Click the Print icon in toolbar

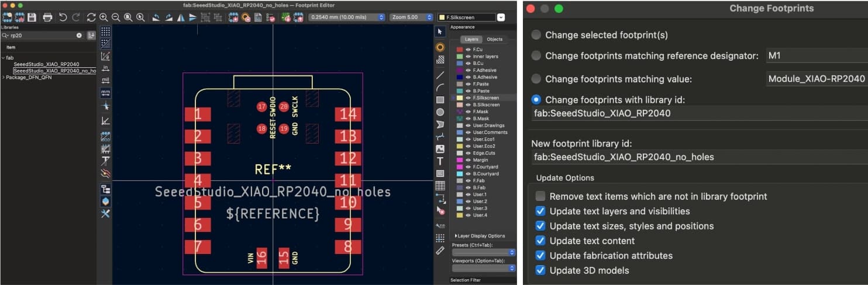pos(47,18)
